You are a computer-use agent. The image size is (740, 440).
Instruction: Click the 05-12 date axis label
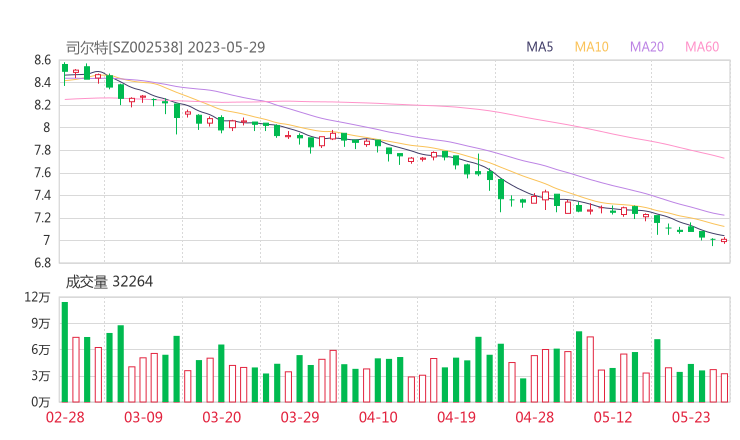[x=613, y=417]
